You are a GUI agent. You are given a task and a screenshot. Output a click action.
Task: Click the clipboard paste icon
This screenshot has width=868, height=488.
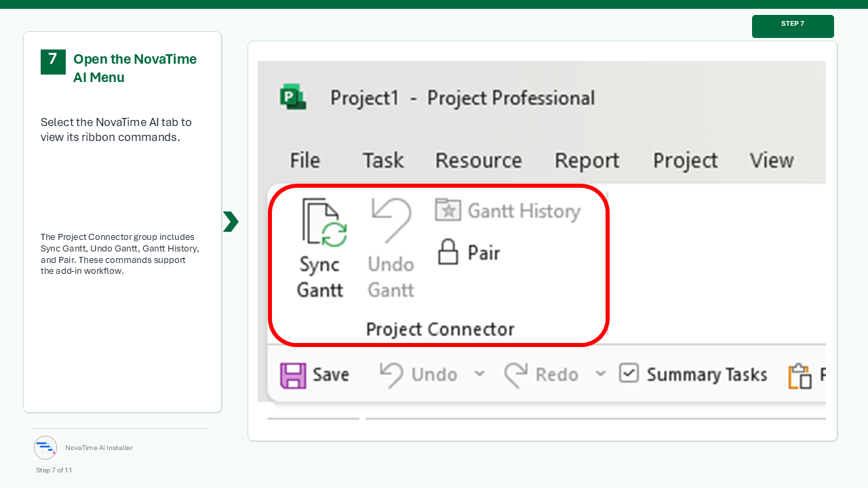pyautogui.click(x=800, y=375)
